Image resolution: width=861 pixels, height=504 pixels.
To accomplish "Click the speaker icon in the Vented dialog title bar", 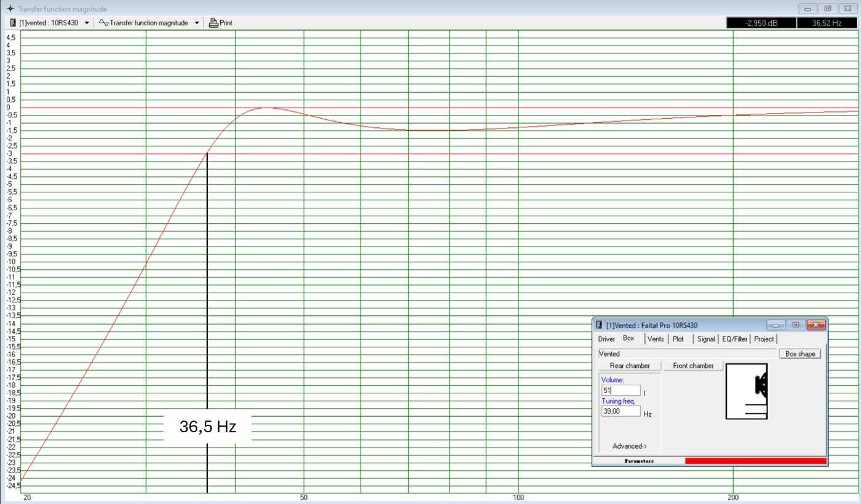I will [600, 325].
